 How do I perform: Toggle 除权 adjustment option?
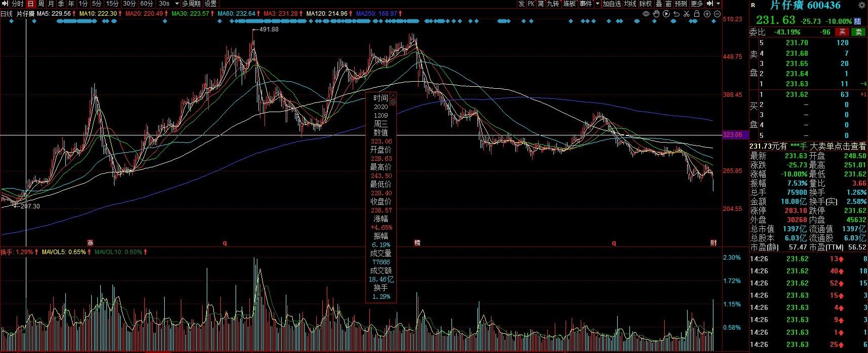click(x=646, y=4)
